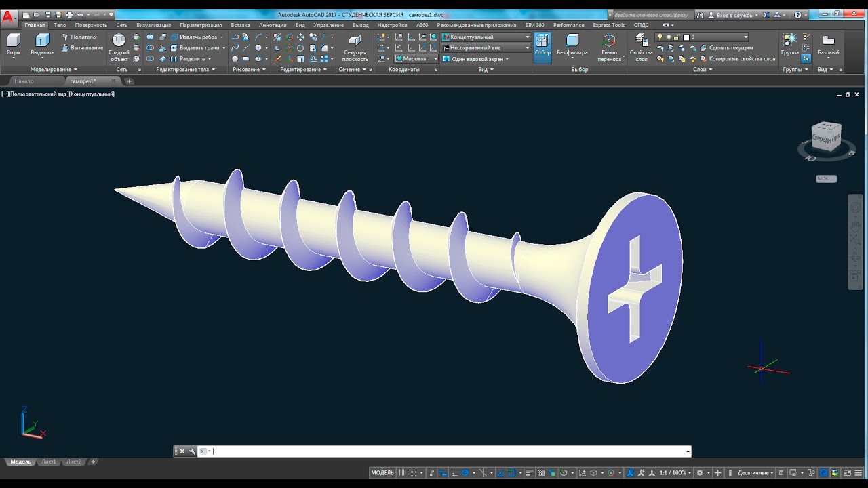
Task: Select the Вытягивание (Presspull) tool
Action: (x=82, y=48)
